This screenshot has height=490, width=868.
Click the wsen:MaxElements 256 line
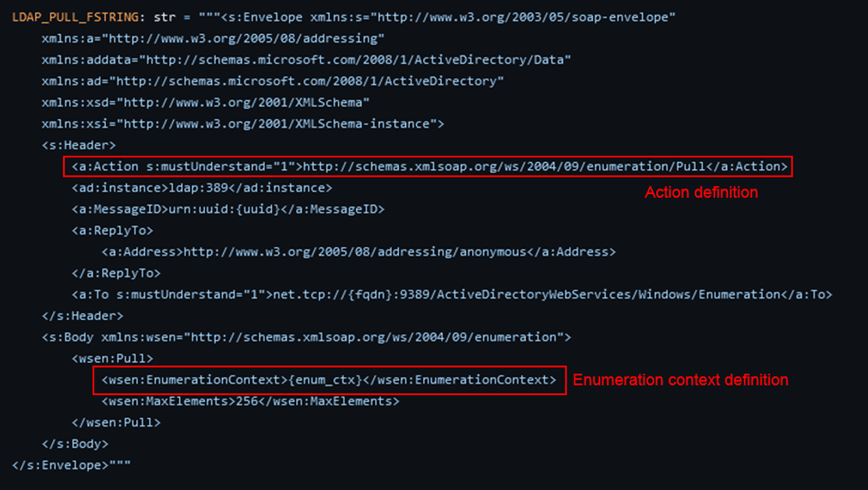pyautogui.click(x=250, y=401)
